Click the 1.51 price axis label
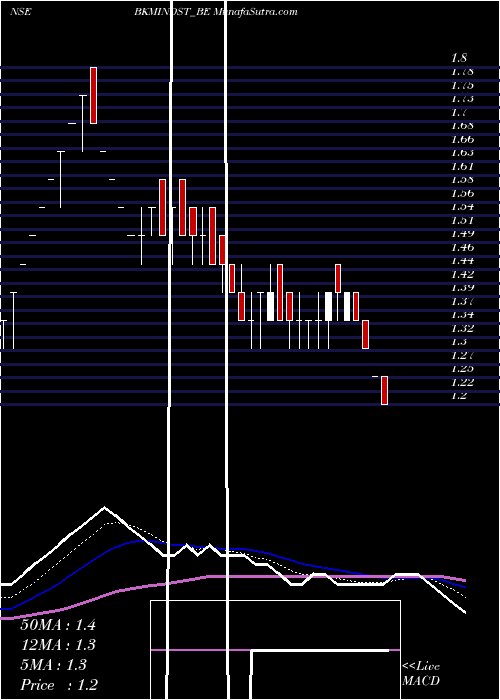The height and width of the screenshot is (700, 500). pos(462,220)
